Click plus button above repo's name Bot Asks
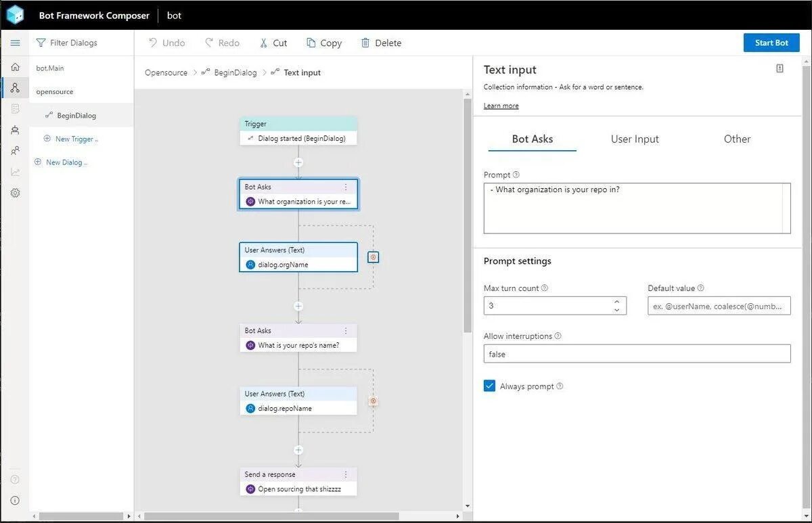 [x=298, y=306]
